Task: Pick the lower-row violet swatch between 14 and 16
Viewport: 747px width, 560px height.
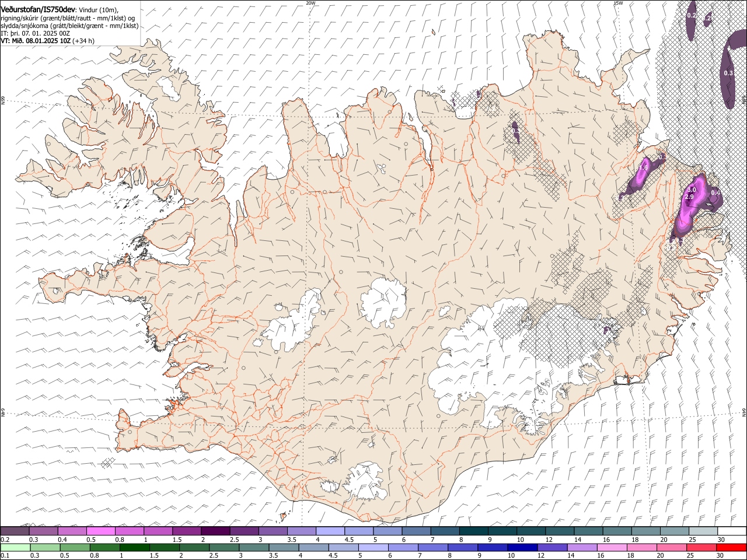Action: coord(582,547)
